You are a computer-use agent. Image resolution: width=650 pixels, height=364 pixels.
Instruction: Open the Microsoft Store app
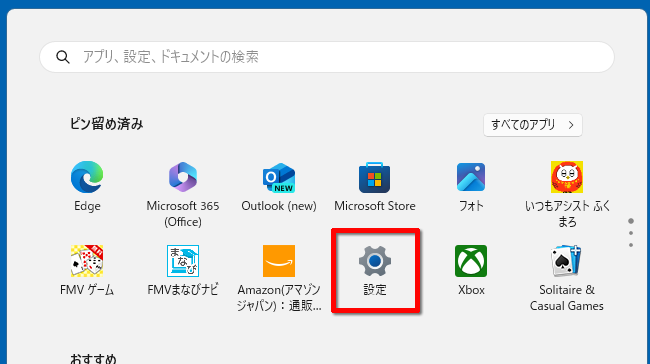(375, 187)
